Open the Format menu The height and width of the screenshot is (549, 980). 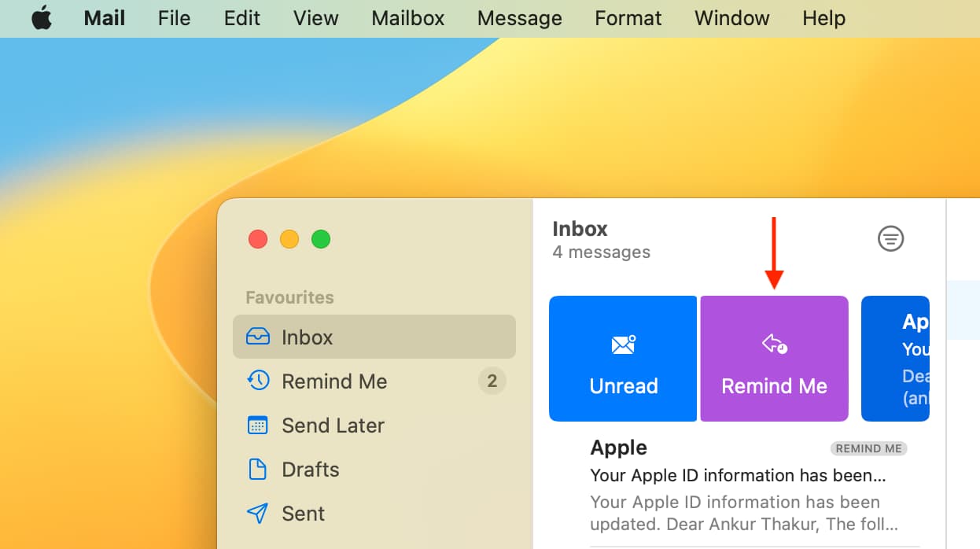[628, 18]
